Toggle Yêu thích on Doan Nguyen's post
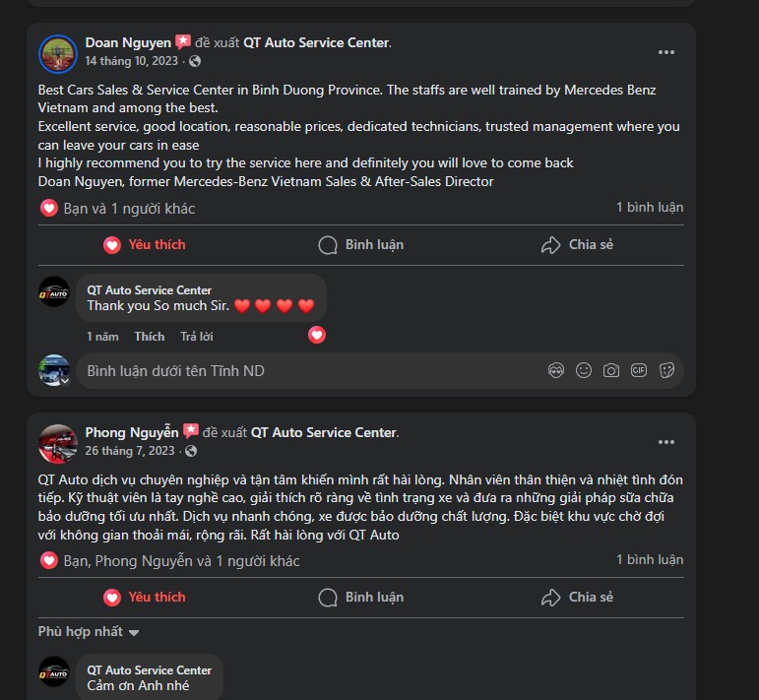This screenshot has width=759, height=700. tap(145, 245)
